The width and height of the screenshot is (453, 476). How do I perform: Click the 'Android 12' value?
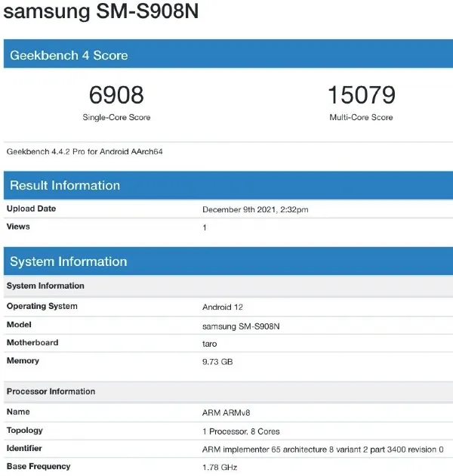coord(223,308)
